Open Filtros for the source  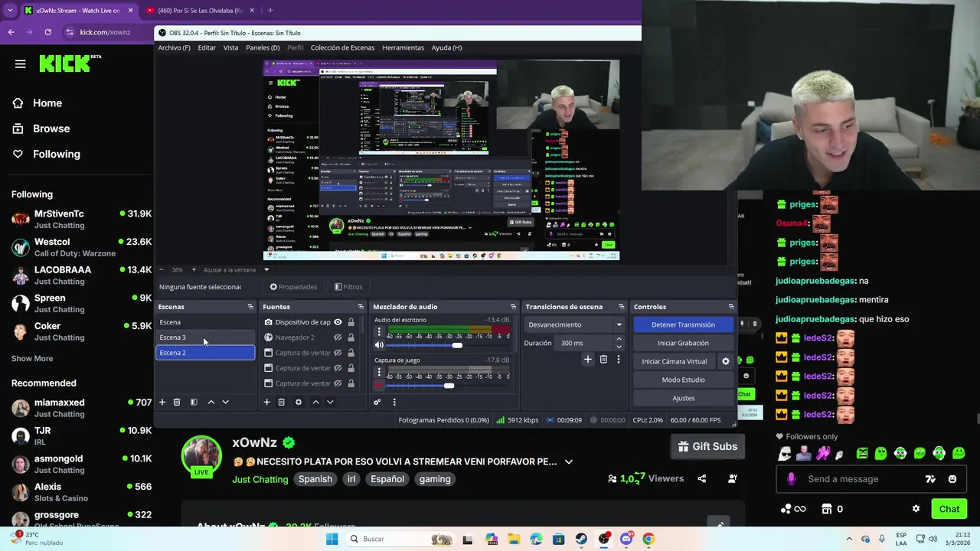click(348, 287)
